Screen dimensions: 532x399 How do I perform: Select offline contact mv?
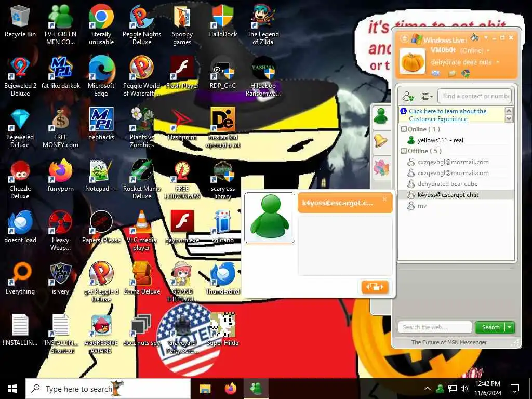pos(422,206)
